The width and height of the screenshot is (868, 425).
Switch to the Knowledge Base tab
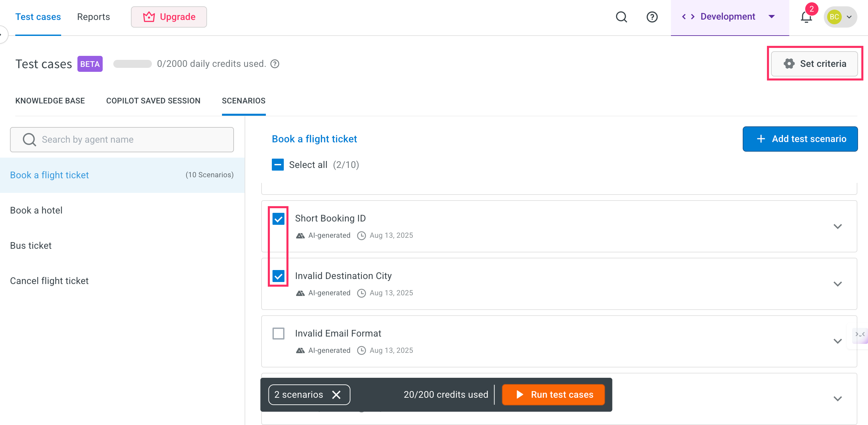point(50,101)
